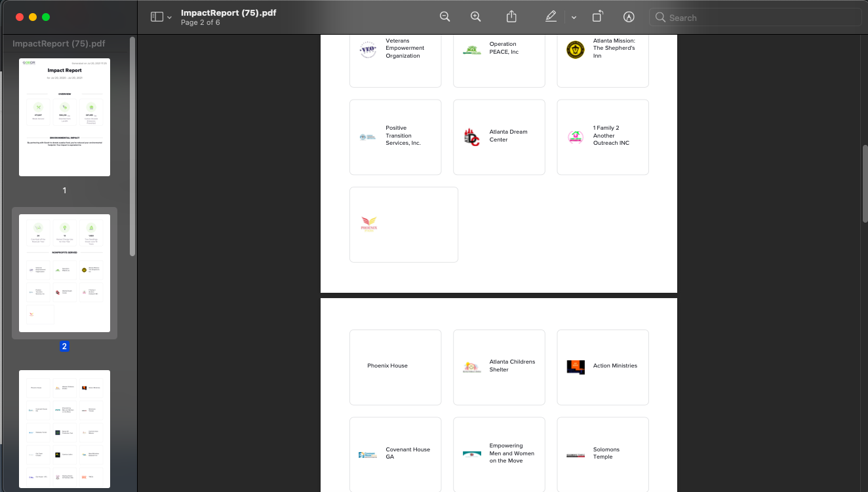Screen dimensions: 868x492
Task: Click the 'Atlanta Childrens Shelter' text
Action: [x=512, y=366]
